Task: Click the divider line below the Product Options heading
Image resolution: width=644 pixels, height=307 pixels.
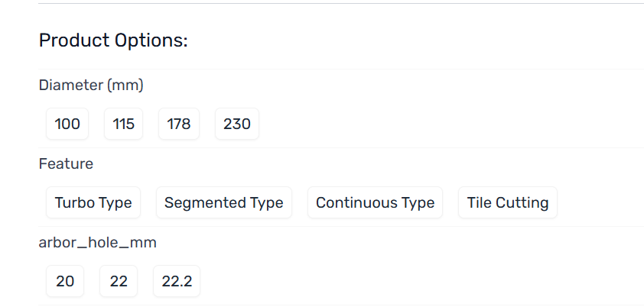Action: (340, 69)
